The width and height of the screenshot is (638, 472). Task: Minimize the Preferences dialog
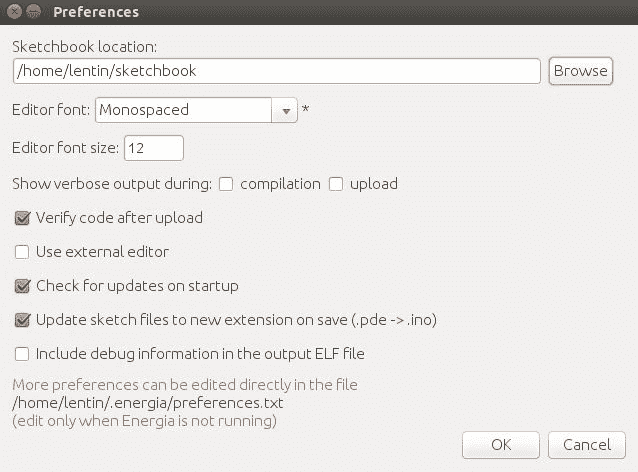point(32,12)
